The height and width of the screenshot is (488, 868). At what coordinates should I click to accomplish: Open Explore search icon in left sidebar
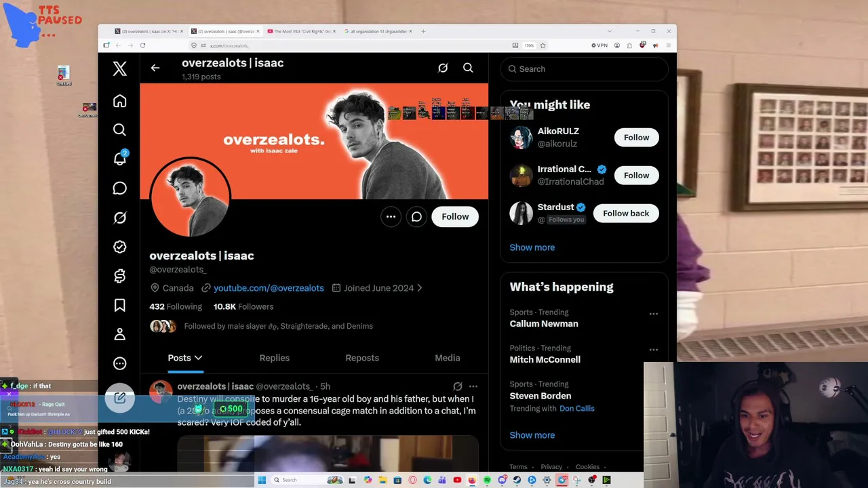coord(119,129)
